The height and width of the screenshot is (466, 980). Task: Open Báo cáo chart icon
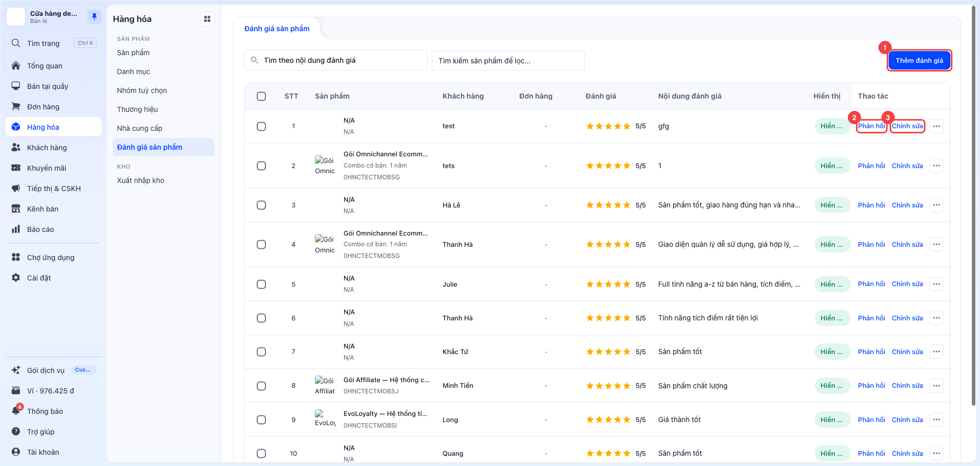click(16, 229)
